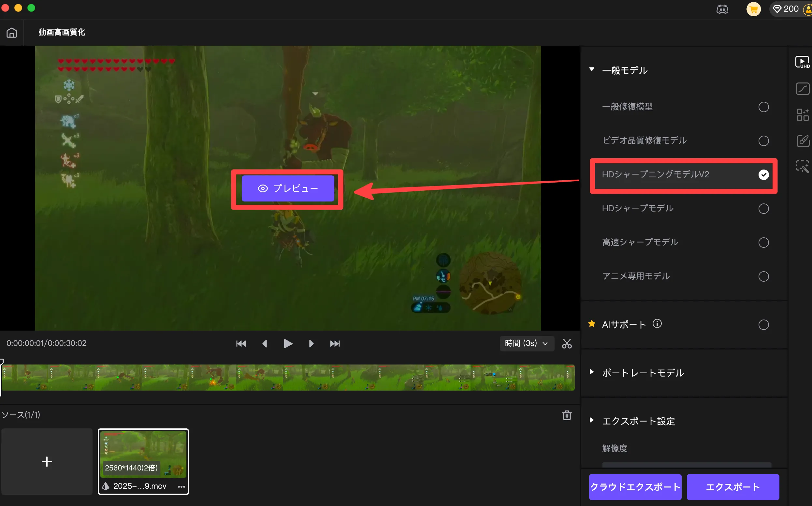Jump to the end of the video
Screen dimensions: 812x506
coord(334,343)
